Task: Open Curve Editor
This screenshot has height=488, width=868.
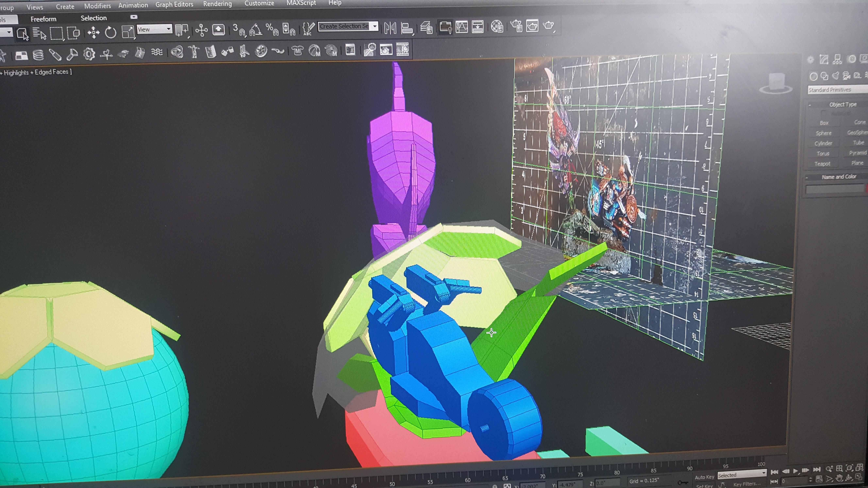Action: click(x=461, y=27)
